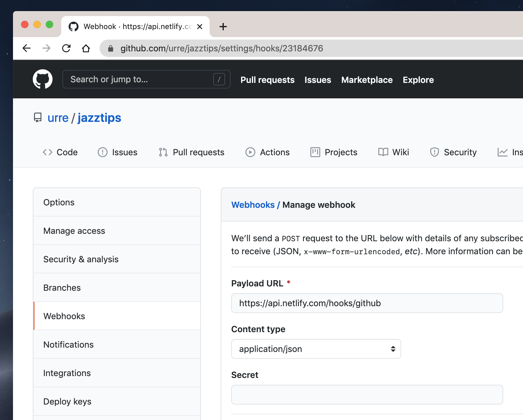Open the Wiki tab
The image size is (523, 420).
coord(393,152)
